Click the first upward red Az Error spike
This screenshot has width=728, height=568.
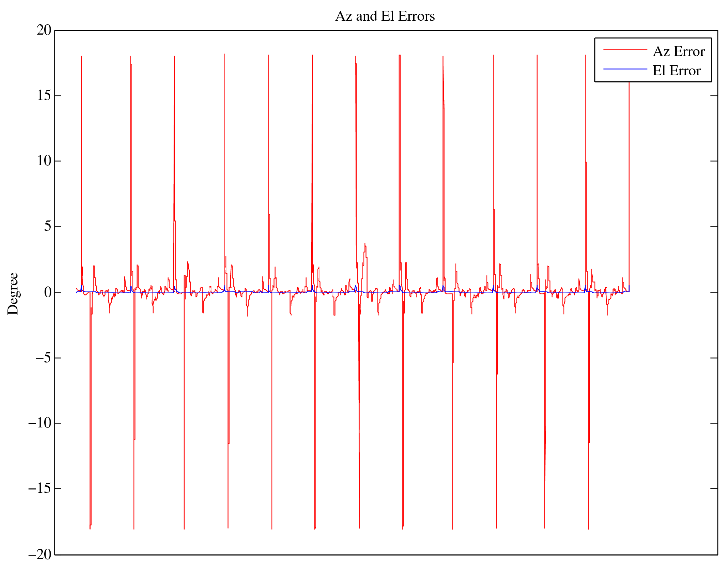(x=81, y=143)
